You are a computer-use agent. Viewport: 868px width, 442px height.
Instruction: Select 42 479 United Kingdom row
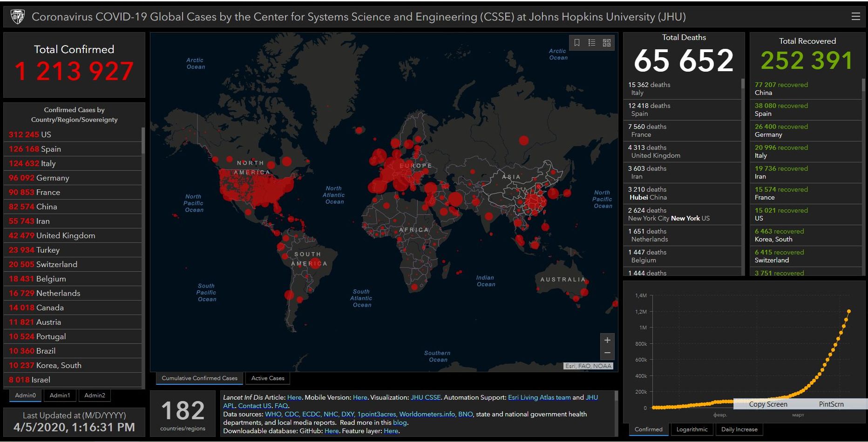[73, 235]
